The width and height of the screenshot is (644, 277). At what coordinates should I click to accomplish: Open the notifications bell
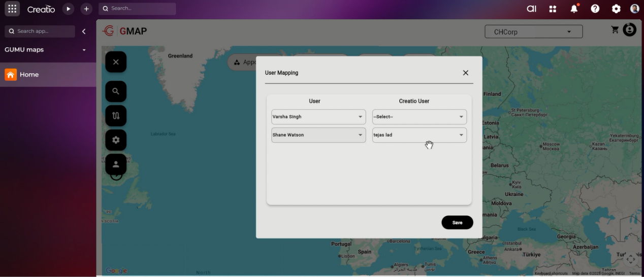574,9
